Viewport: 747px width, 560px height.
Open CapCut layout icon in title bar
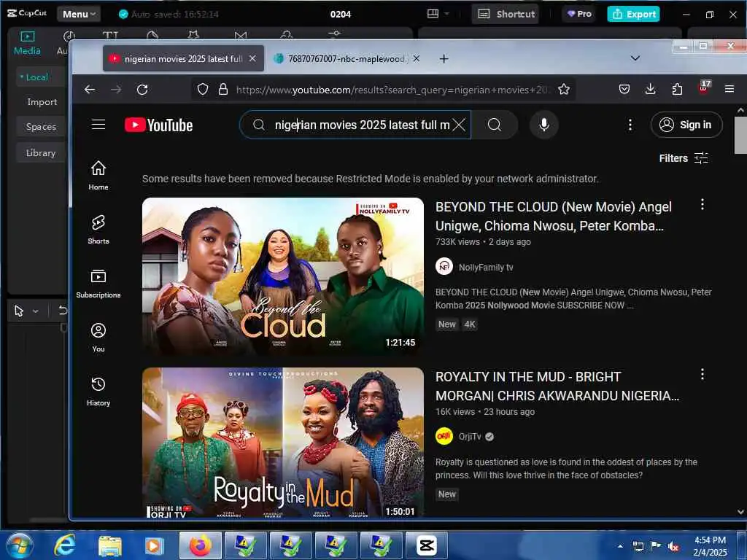click(433, 14)
